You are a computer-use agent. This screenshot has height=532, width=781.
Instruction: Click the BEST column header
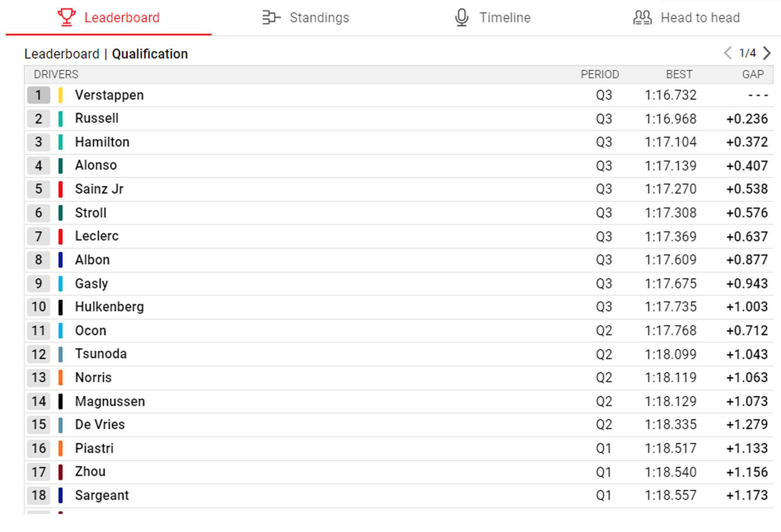679,75
